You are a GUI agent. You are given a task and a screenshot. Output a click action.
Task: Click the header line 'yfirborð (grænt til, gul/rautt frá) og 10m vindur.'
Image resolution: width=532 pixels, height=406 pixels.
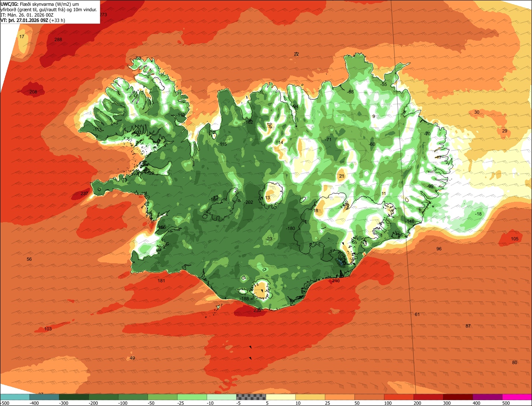point(49,9)
